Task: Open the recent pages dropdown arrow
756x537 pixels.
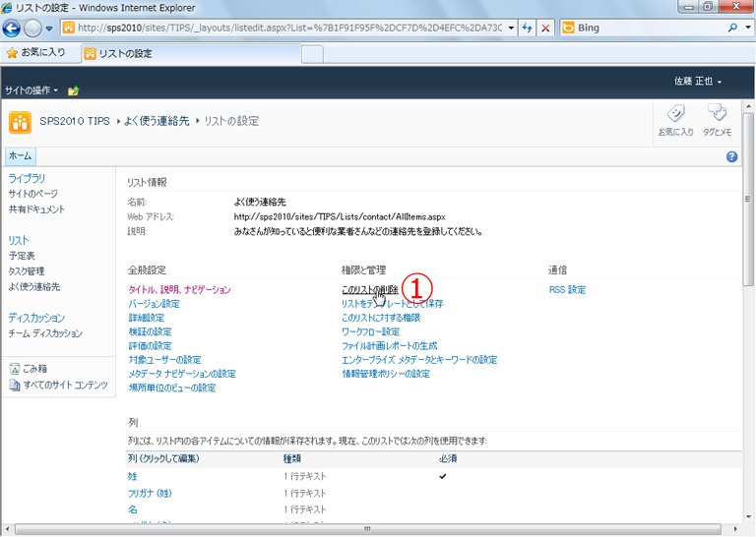Action: coord(48,29)
